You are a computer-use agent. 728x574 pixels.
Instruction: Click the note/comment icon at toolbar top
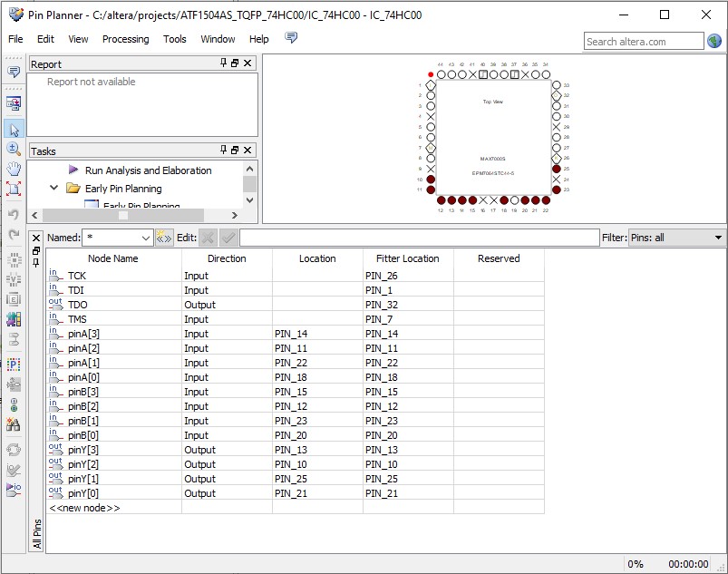13,71
